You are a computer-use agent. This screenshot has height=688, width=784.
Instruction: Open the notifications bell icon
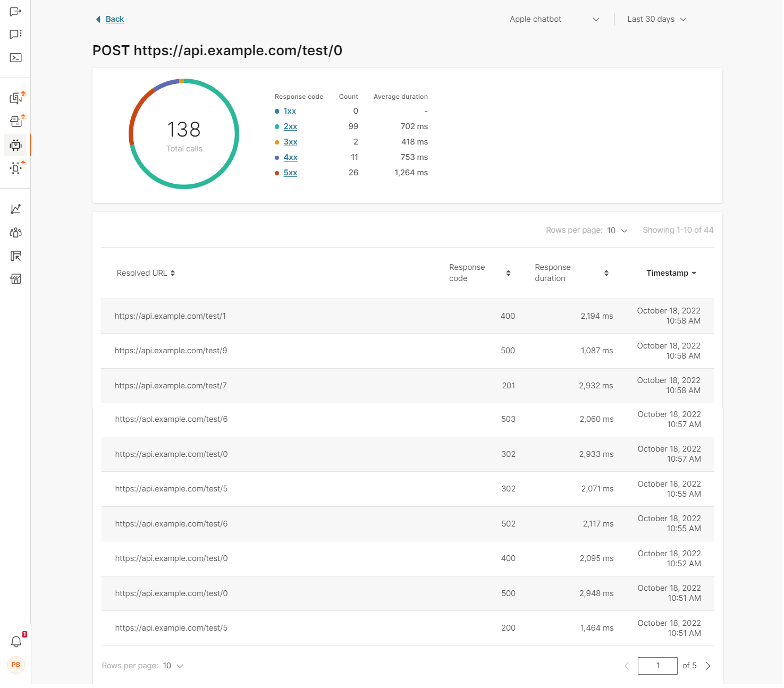coord(16,642)
